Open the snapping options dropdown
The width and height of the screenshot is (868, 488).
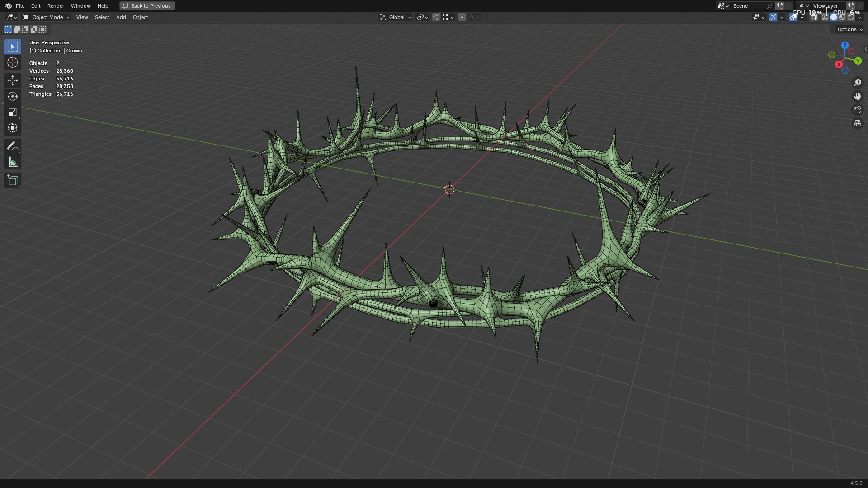coord(448,17)
